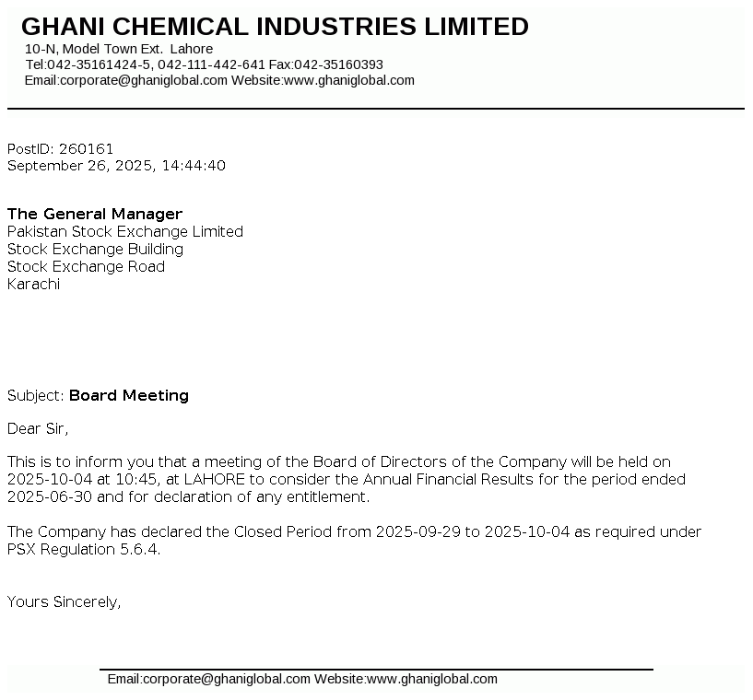Click the word Karachi in the address

(33, 284)
